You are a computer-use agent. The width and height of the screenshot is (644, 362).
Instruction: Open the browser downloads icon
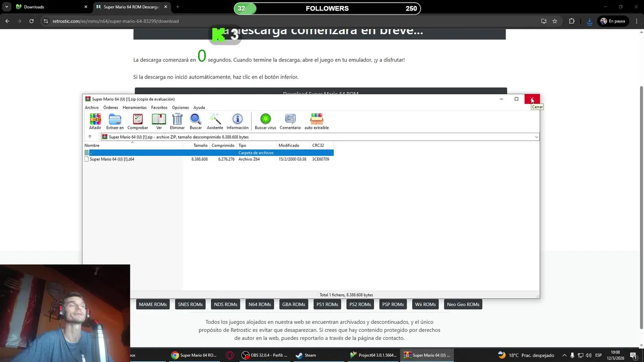(x=589, y=21)
